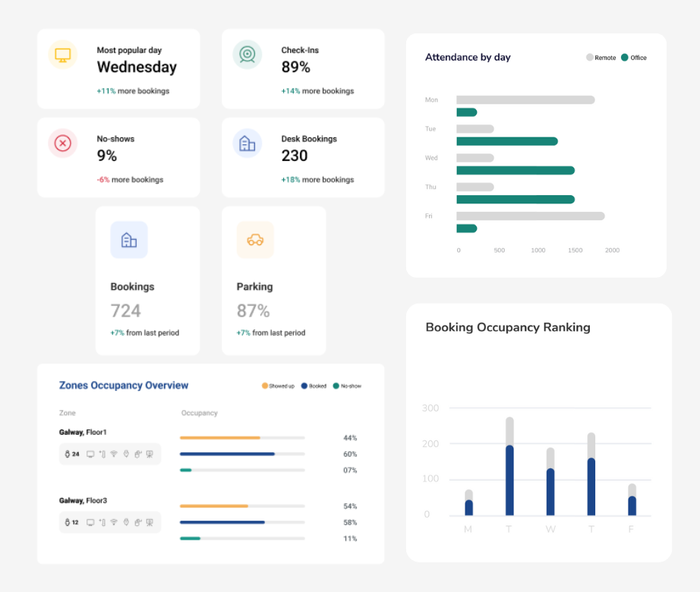Viewport: 700px width, 592px height.
Task: Click the Friday Remote attendance bar
Action: pos(530,216)
